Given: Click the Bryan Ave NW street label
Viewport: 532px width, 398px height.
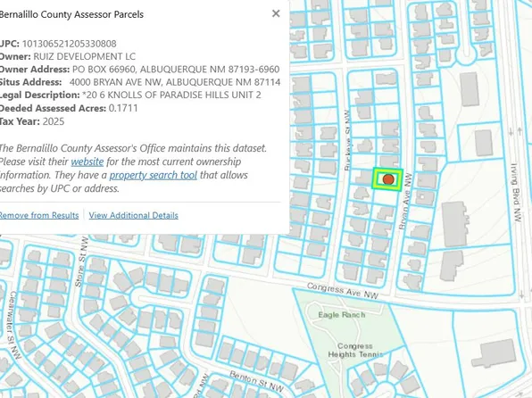Looking at the screenshot, I should [405, 202].
